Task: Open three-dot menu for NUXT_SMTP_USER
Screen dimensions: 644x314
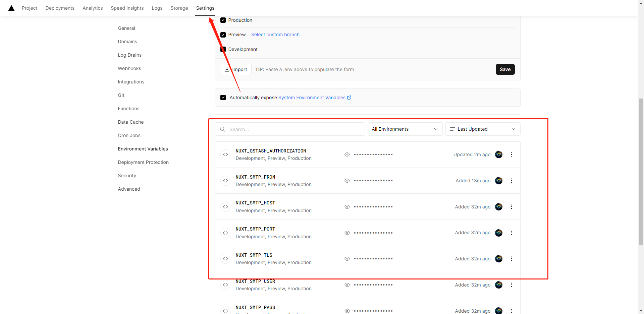Action: tap(511, 285)
